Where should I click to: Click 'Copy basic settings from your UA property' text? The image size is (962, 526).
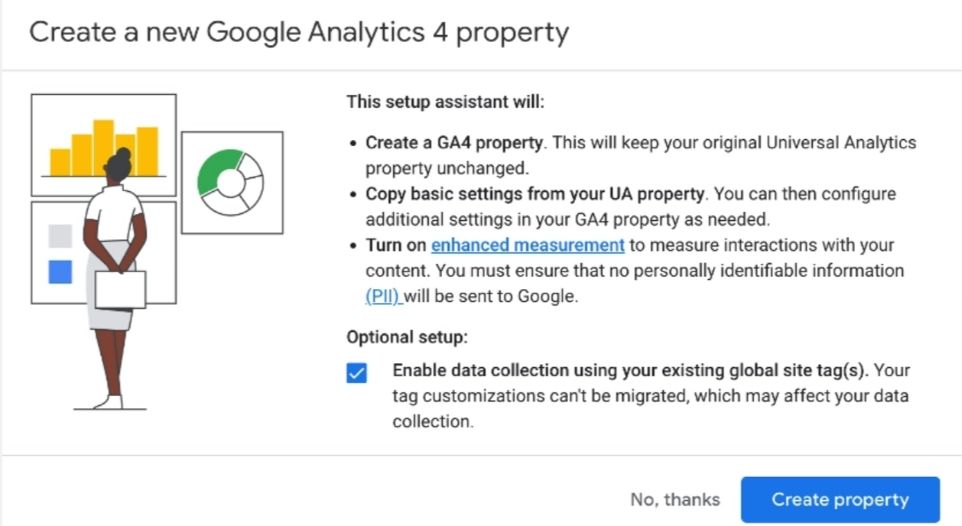535,194
